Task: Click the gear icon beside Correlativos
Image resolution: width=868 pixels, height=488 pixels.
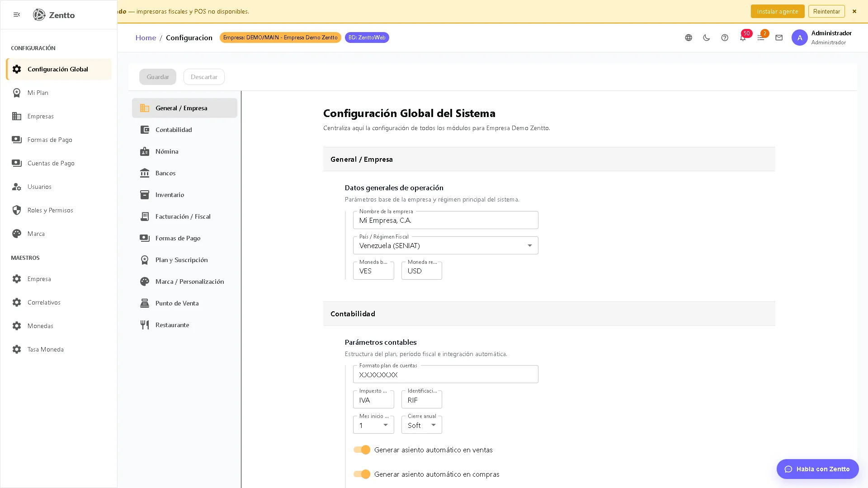Action: 17,302
